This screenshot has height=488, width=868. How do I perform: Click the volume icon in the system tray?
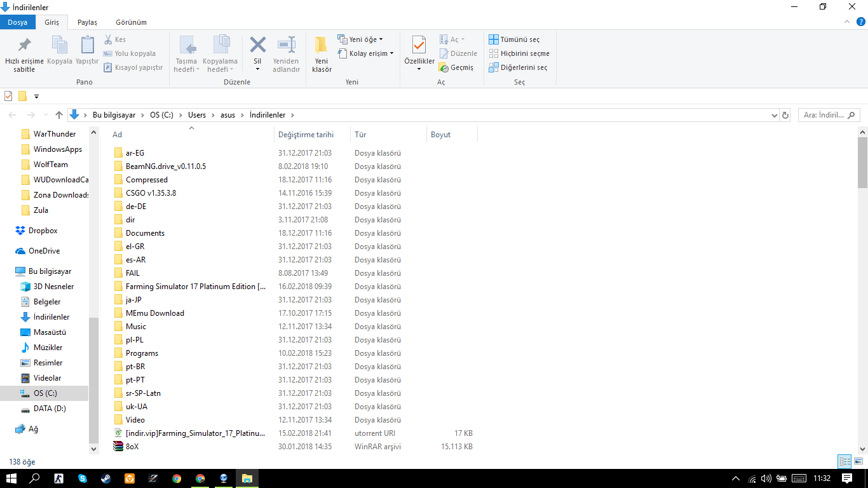pos(766,478)
